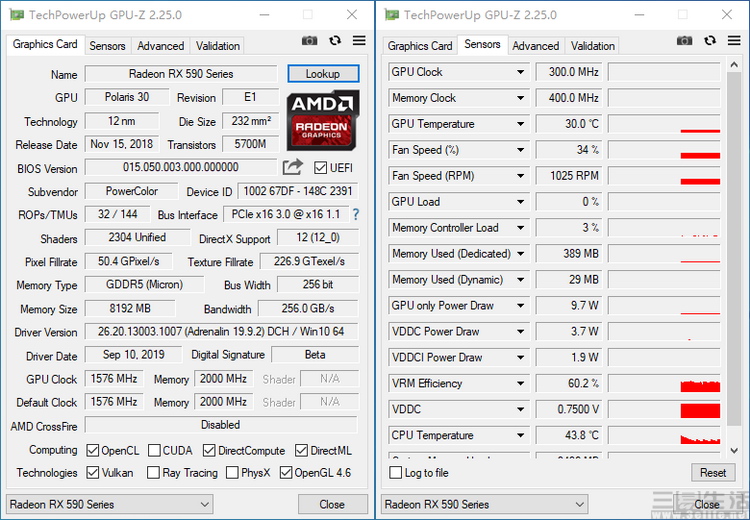
Task: Click scroll-up arrow of sensors list
Action: (734, 64)
